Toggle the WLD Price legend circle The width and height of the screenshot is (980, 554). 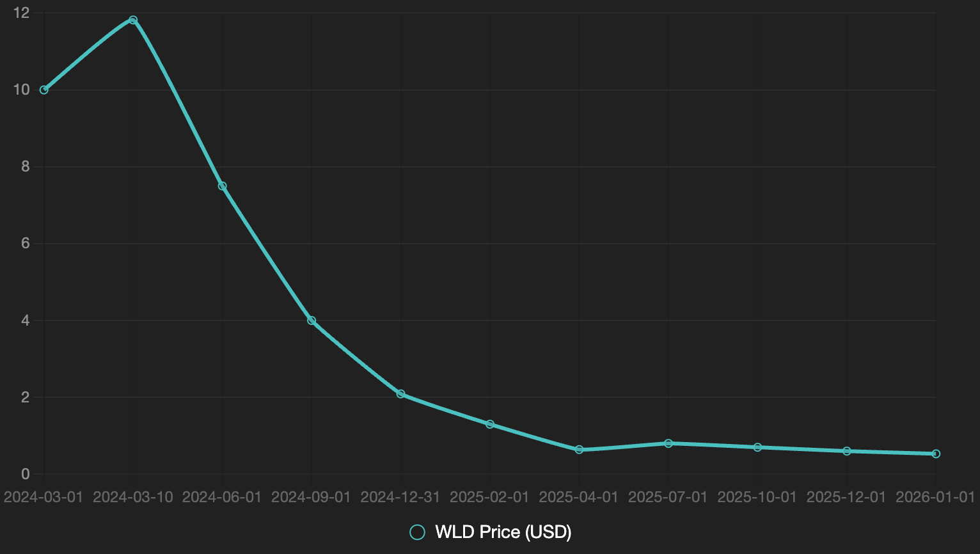click(x=417, y=532)
